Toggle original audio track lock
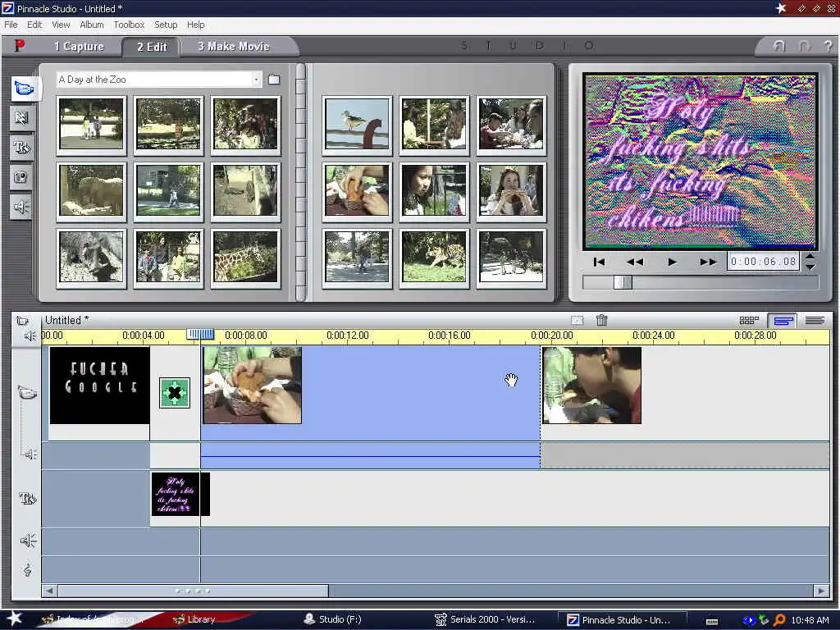This screenshot has height=630, width=840. coord(30,454)
